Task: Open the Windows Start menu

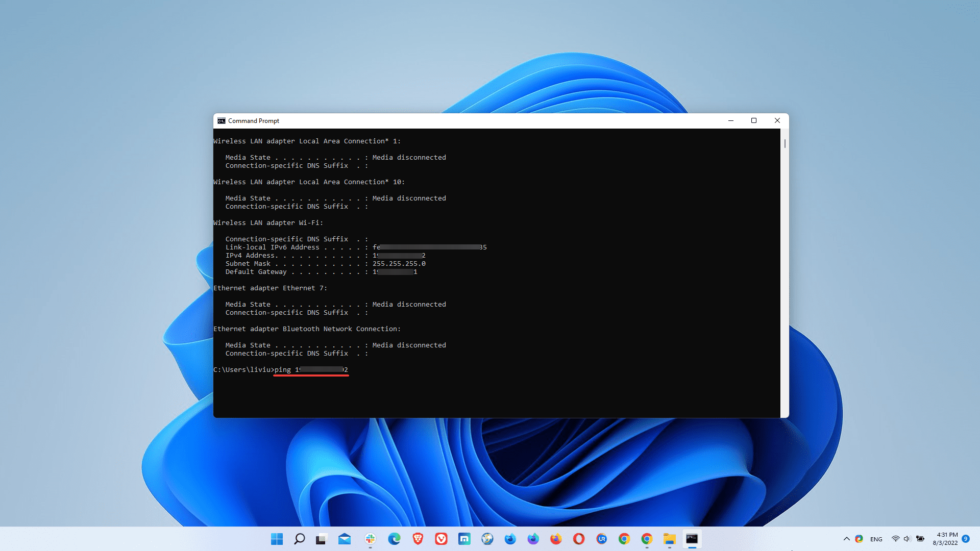Action: 277,539
